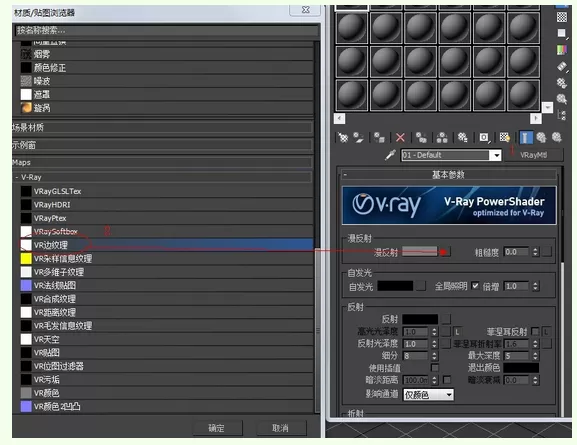Click the 确定 button
Image resolution: width=577 pixels, height=445 pixels.
(217, 428)
